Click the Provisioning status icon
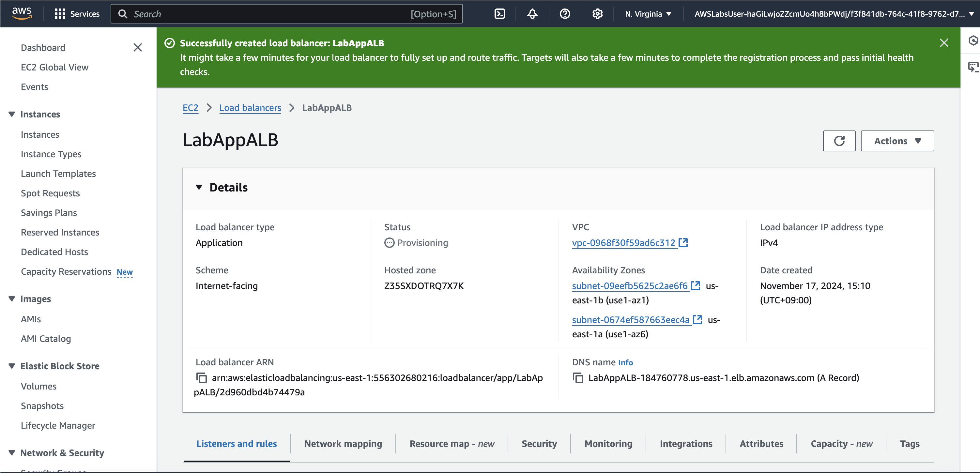The height and width of the screenshot is (473, 980). 389,243
